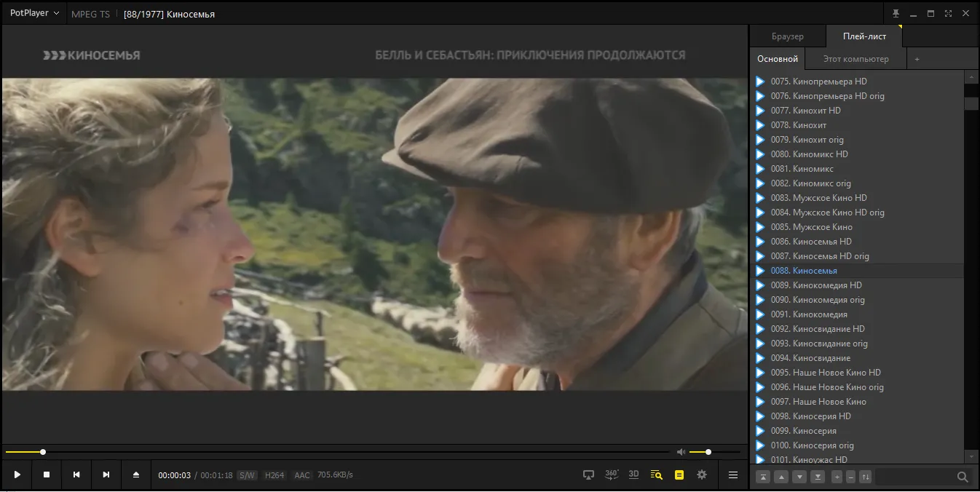Move selected playlist item up
This screenshot has height=492, width=980.
tap(781, 477)
